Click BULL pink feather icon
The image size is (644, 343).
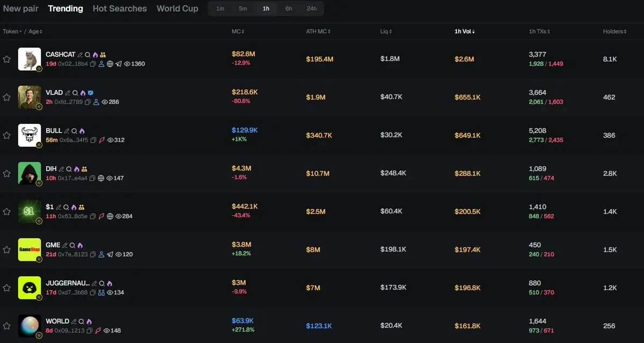(x=101, y=140)
